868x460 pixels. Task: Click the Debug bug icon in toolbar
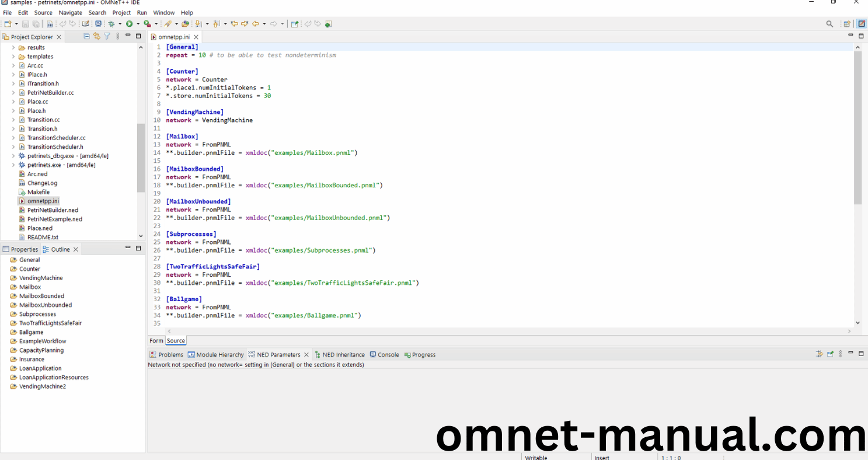point(111,24)
